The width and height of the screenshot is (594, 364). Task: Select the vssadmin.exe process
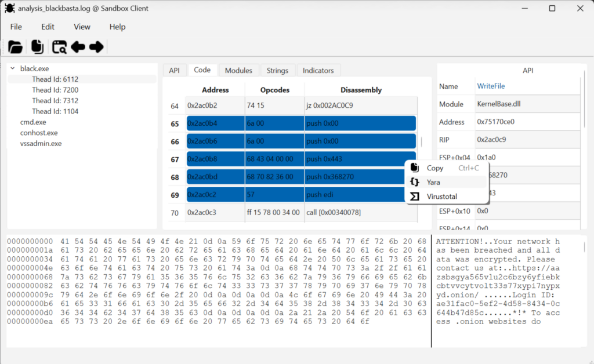click(41, 143)
